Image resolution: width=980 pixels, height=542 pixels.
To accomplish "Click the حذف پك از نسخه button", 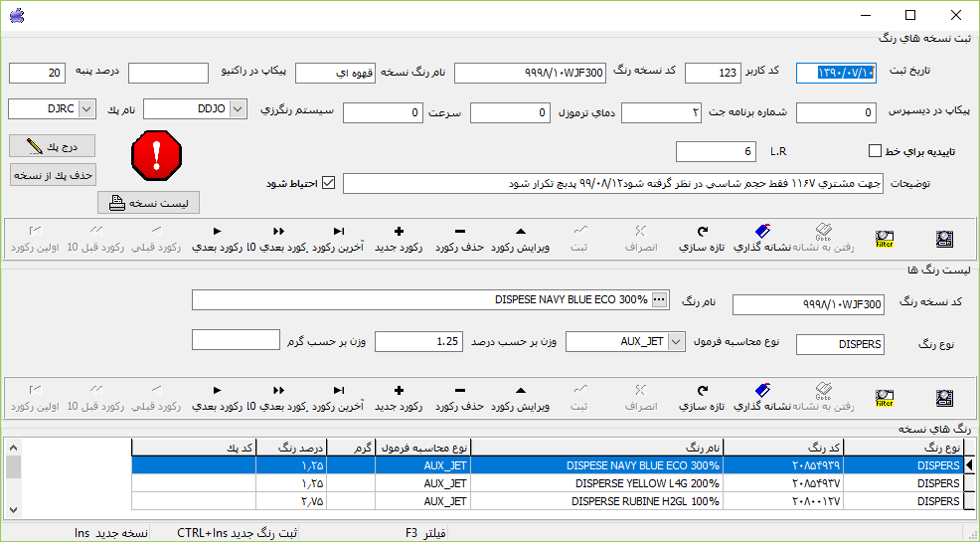I will [52, 174].
